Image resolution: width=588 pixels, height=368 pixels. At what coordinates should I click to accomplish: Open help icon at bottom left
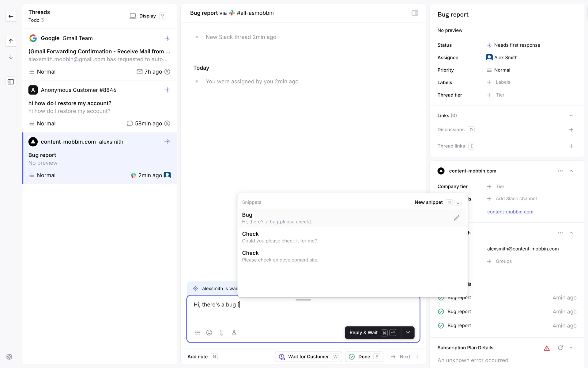pyautogui.click(x=9, y=357)
